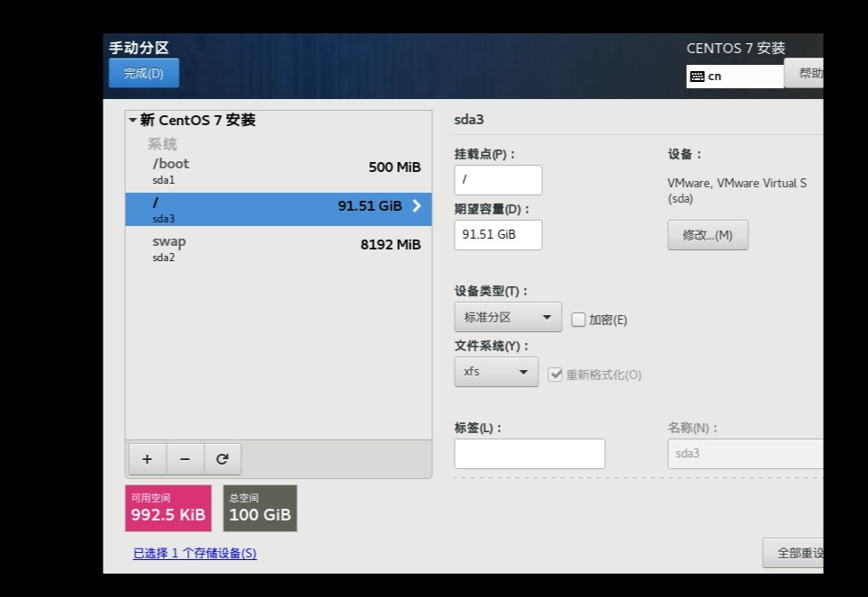Remove the selected partition with the minus icon

coord(185,459)
